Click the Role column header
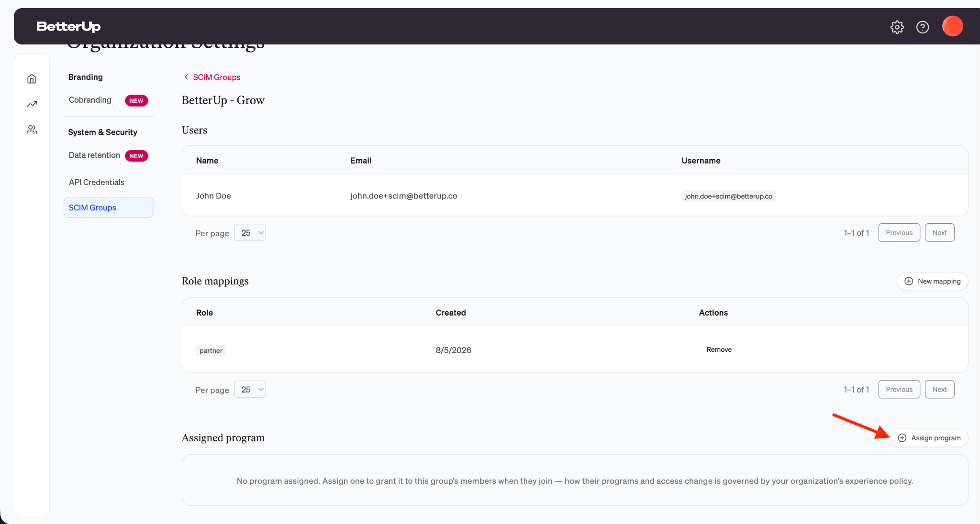 204,313
